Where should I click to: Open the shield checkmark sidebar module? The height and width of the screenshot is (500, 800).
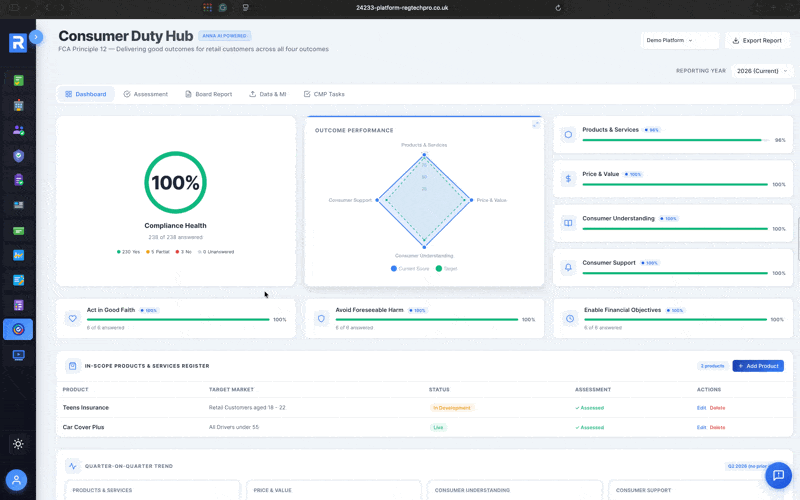[x=18, y=156]
